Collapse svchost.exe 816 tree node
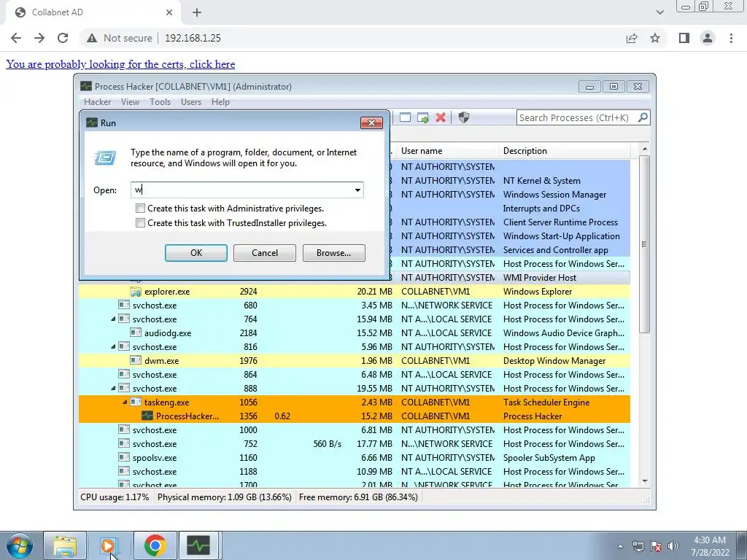747x560 pixels. click(113, 346)
